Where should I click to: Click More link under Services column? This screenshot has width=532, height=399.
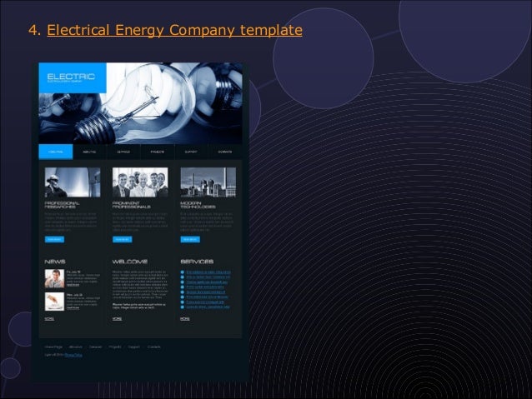point(185,319)
